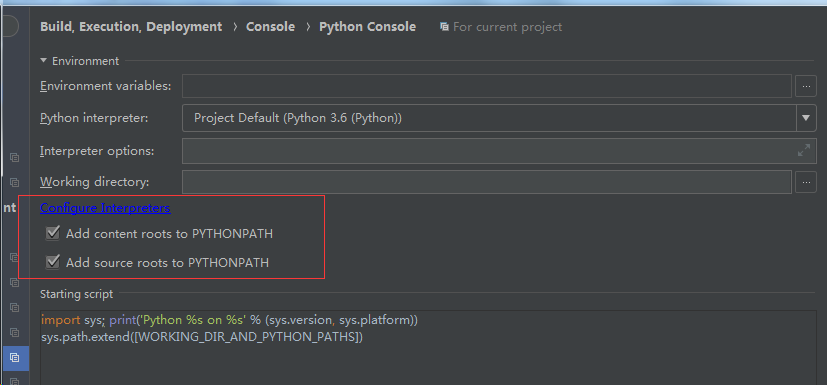Click the project icon in the highlighted sidebar row

click(x=15, y=357)
